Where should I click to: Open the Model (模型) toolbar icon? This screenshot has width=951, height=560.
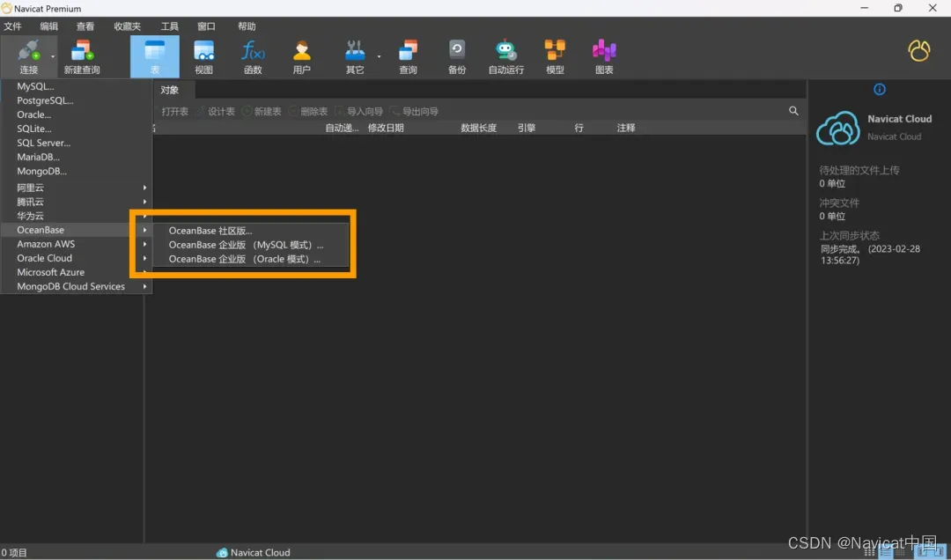pos(555,51)
